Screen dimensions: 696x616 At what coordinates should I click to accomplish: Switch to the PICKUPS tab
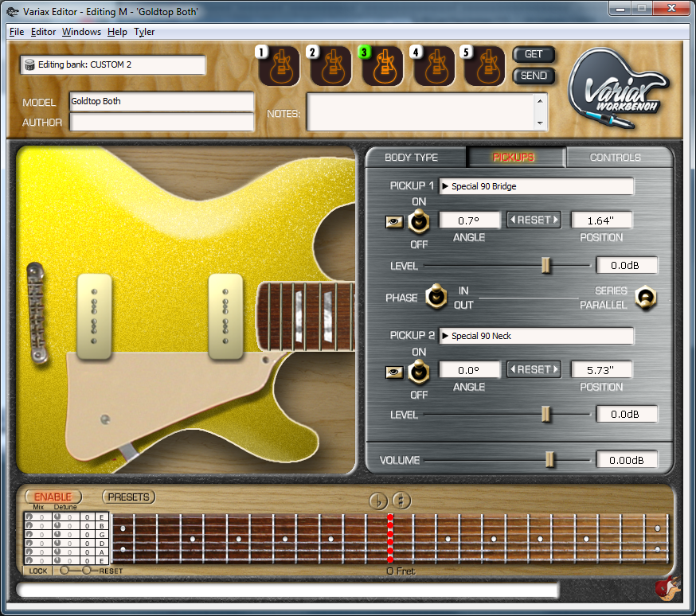click(x=515, y=158)
